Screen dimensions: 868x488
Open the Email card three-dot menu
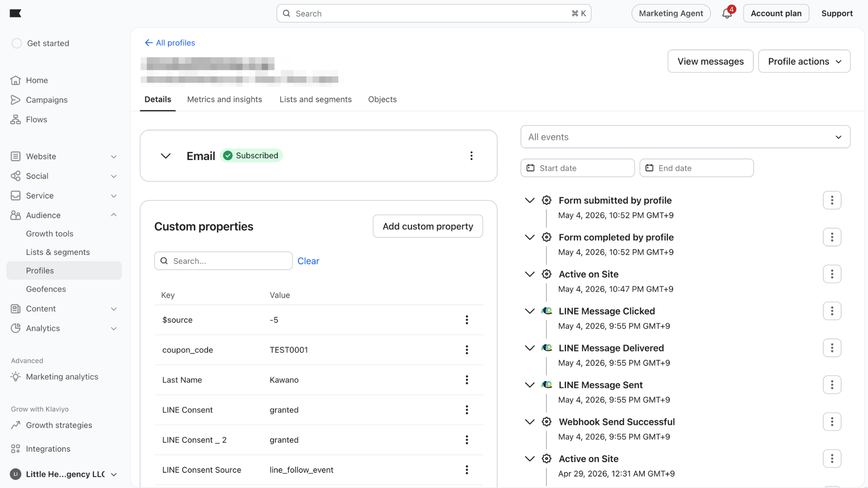coord(471,155)
